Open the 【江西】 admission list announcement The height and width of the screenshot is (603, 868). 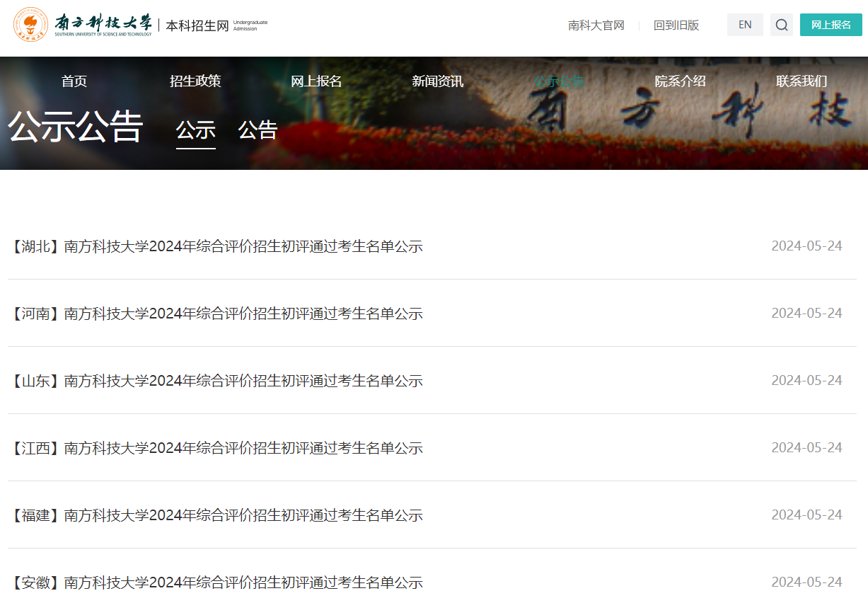[x=216, y=448]
